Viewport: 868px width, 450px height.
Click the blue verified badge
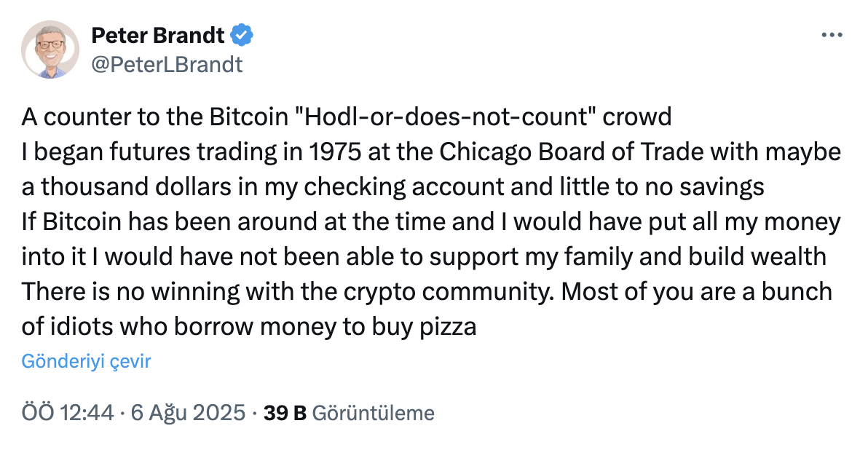(x=241, y=36)
